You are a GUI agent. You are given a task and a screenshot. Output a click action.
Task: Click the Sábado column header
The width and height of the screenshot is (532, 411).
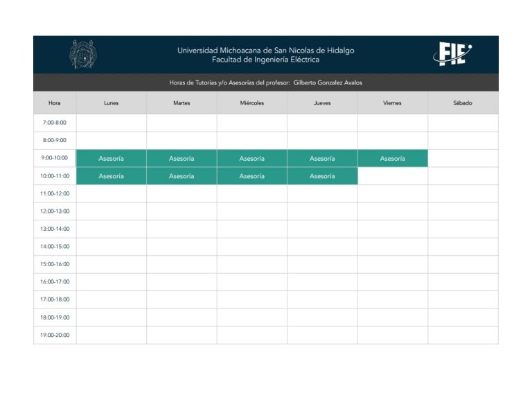[463, 103]
